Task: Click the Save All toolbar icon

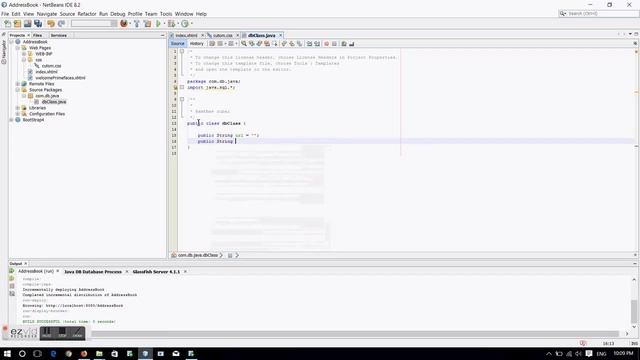Action: coord(38,24)
